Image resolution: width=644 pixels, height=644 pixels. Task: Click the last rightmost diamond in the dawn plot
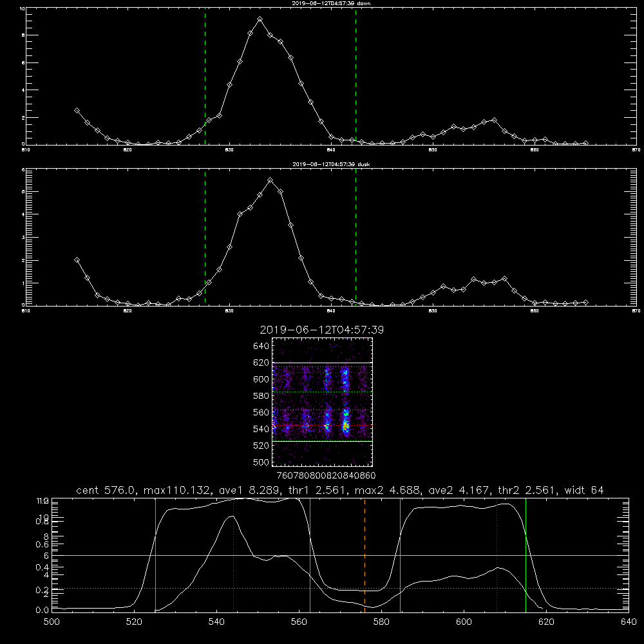point(585,144)
